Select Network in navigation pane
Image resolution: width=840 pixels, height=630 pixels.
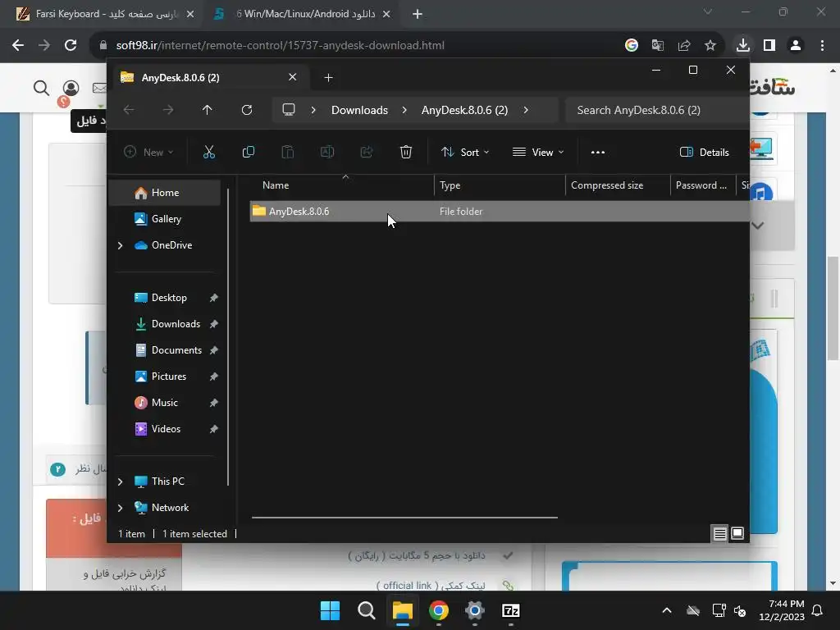[170, 507]
